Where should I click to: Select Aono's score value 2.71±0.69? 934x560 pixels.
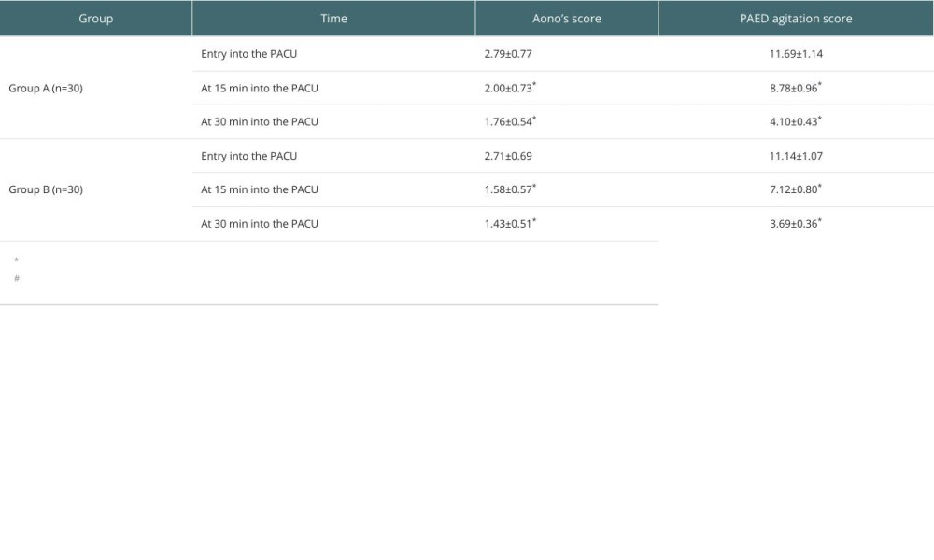(x=508, y=156)
